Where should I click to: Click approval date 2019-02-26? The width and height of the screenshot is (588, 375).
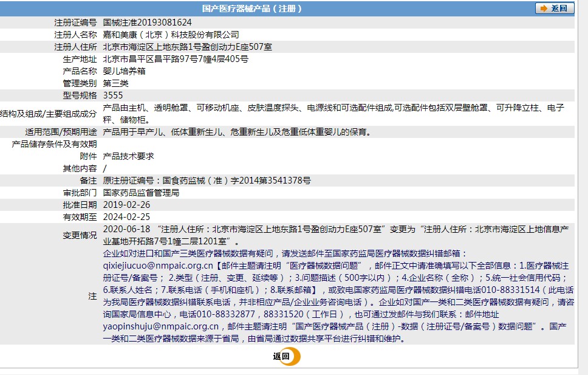click(126, 205)
